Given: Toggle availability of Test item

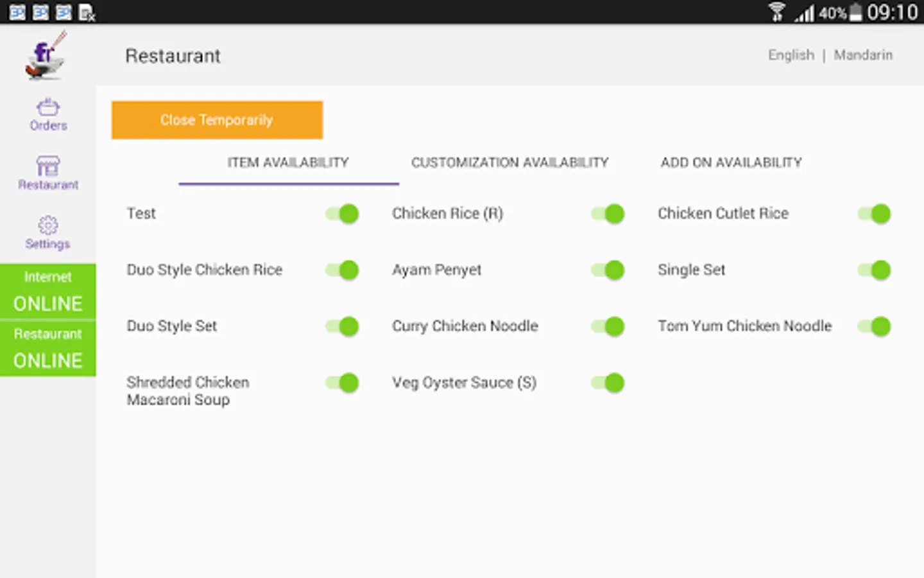Looking at the screenshot, I should pos(342,214).
